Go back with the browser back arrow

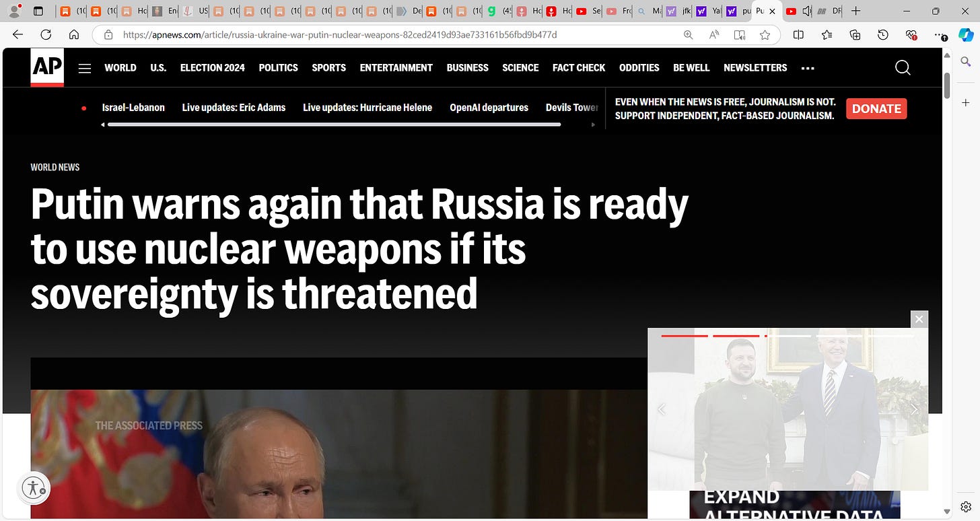17,35
